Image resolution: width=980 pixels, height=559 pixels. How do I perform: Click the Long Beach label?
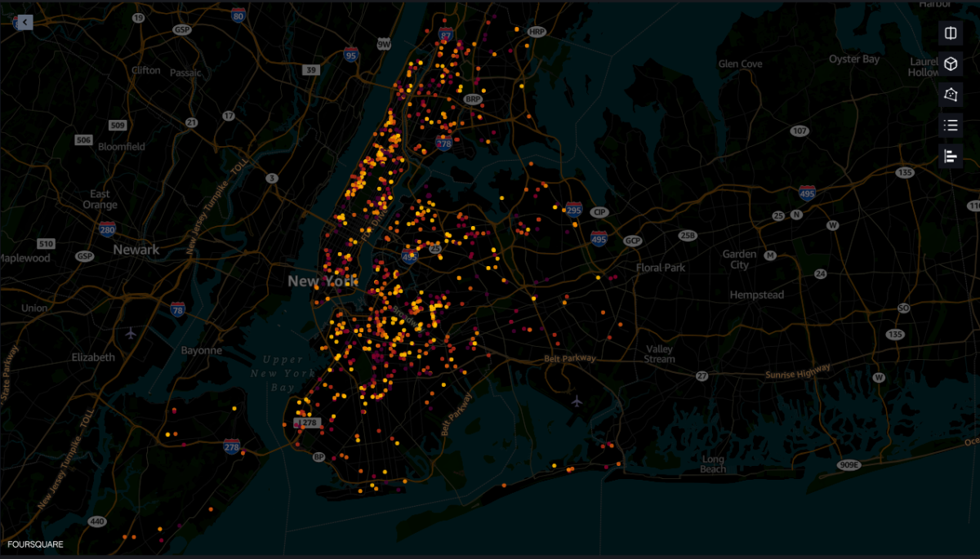(x=713, y=464)
